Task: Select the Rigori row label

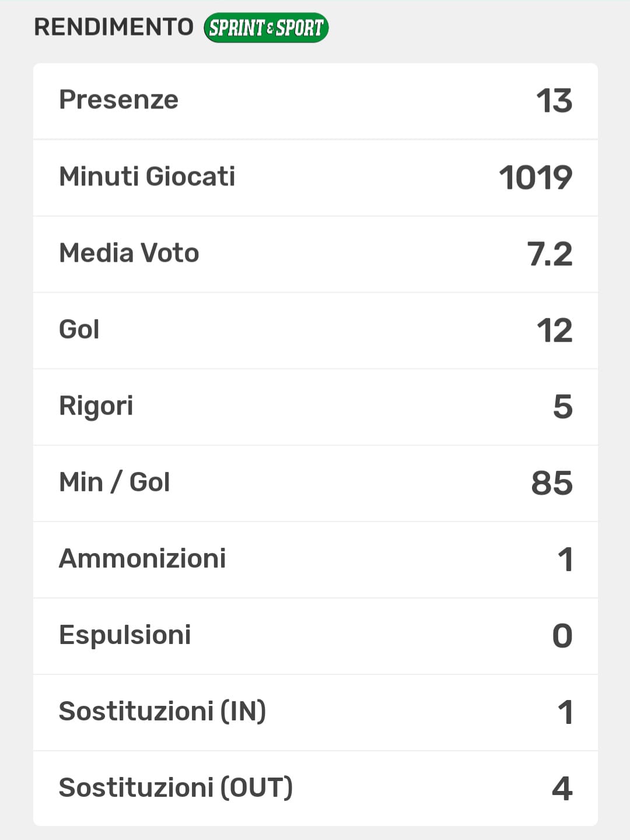Action: tap(96, 406)
